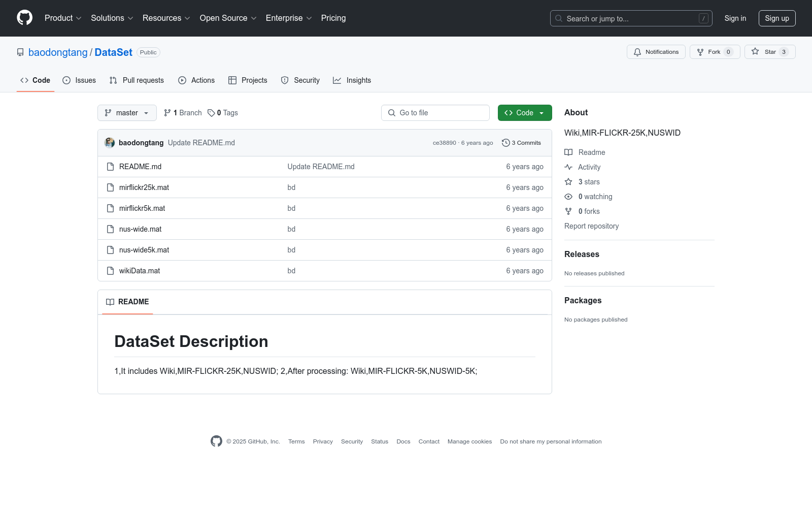The image size is (812, 508).
Task: Expand the Solutions menu
Action: [x=112, y=18]
